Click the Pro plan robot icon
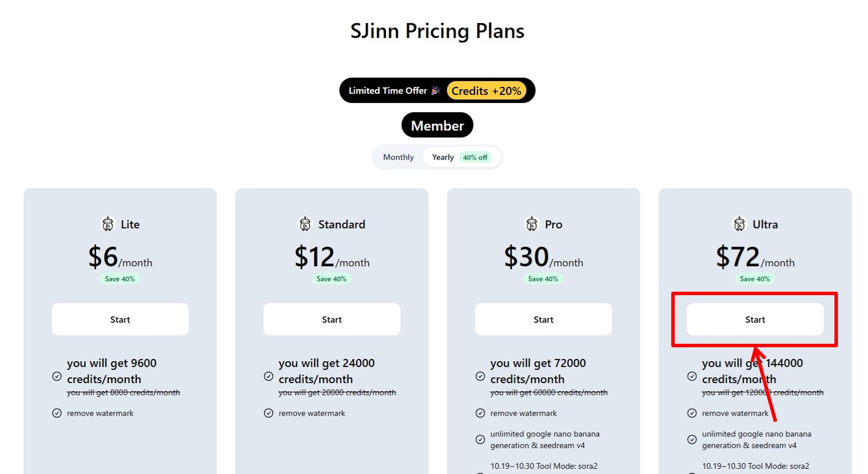Screen dimensions: 868x474 pos(531,224)
